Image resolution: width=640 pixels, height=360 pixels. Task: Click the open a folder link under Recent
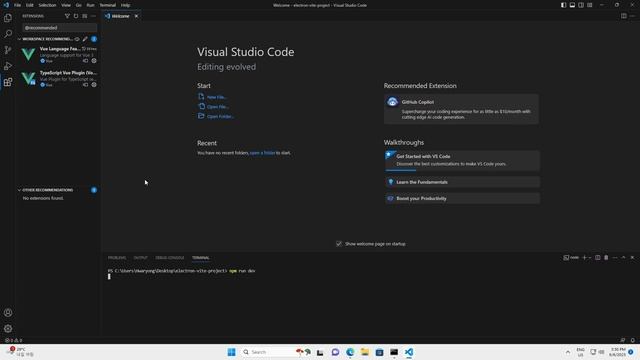point(262,153)
